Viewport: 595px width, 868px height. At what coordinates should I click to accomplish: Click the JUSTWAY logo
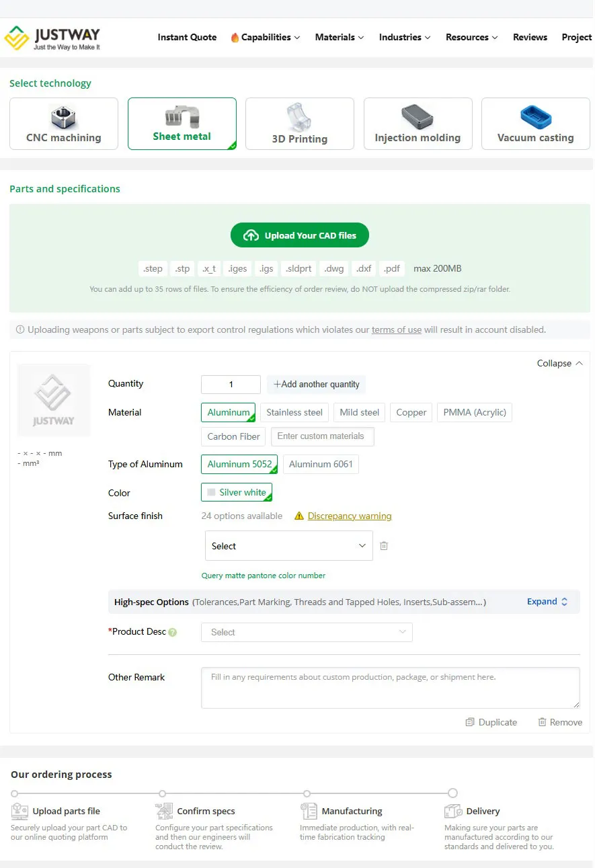click(x=52, y=38)
